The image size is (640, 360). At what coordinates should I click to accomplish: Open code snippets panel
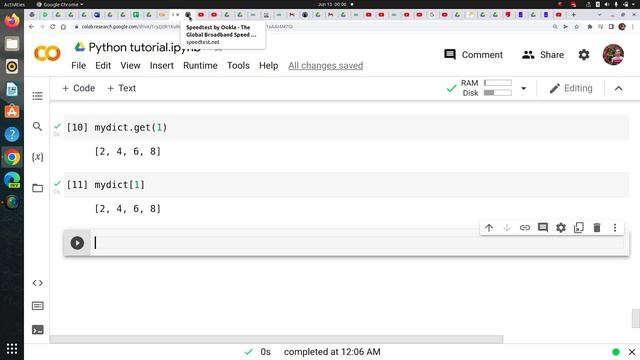pos(38,283)
